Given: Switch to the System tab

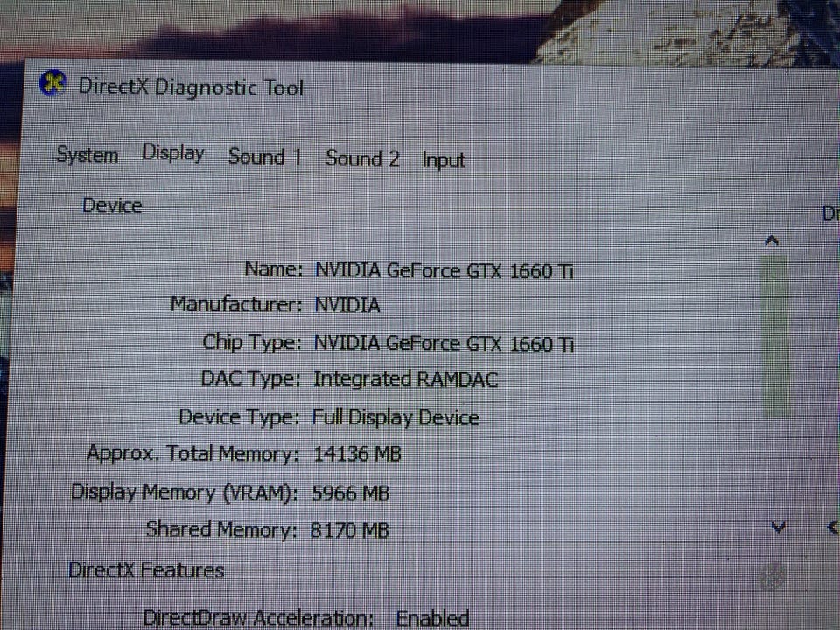Looking at the screenshot, I should point(87,155).
